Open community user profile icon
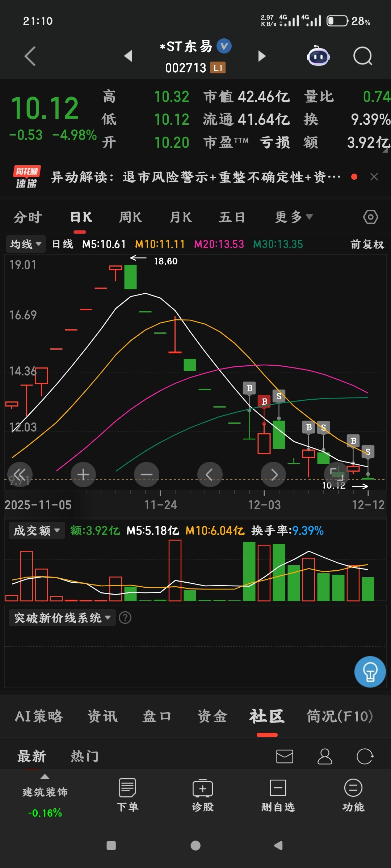 point(325,756)
